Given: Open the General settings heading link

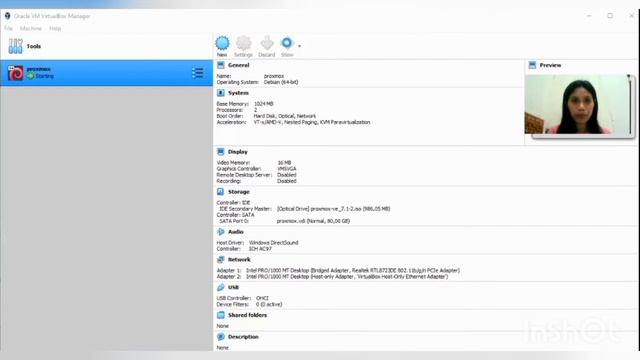Looking at the screenshot, I should (239, 65).
